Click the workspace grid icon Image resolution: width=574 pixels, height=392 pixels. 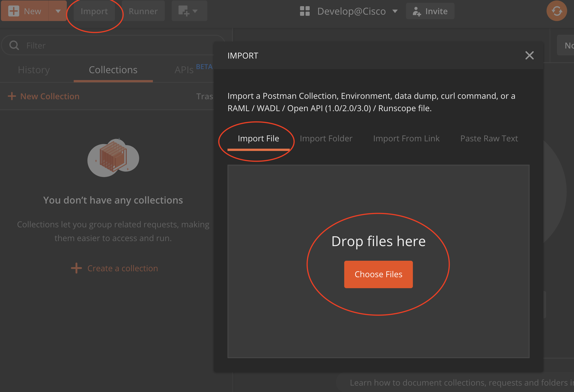click(305, 11)
